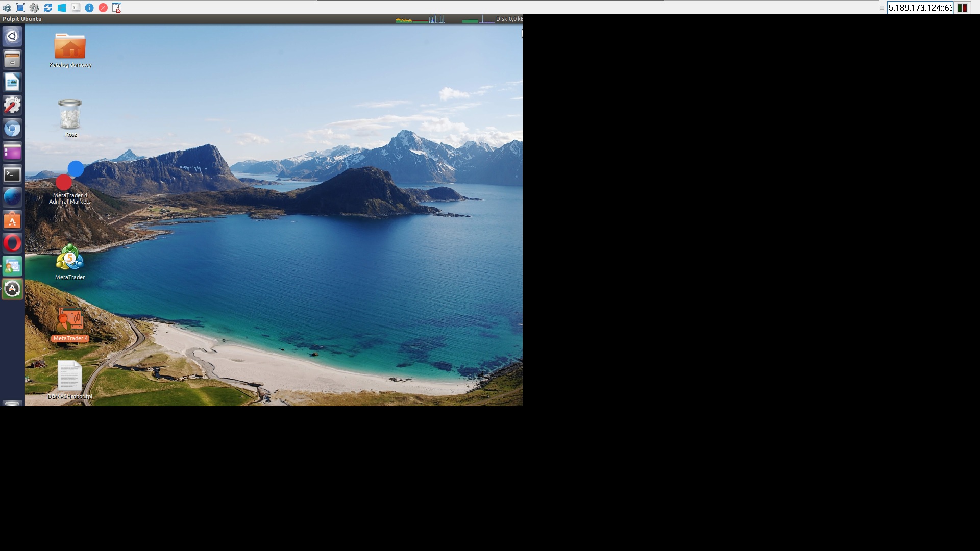Launch the dark blue globe browser icon
This screenshot has height=551, width=980.
tap(12, 197)
